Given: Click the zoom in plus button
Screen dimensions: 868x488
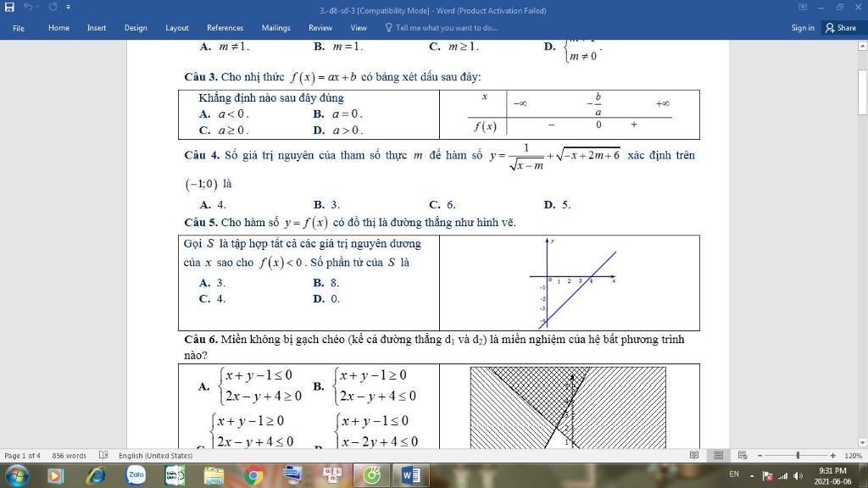Looking at the screenshot, I should tap(833, 455).
